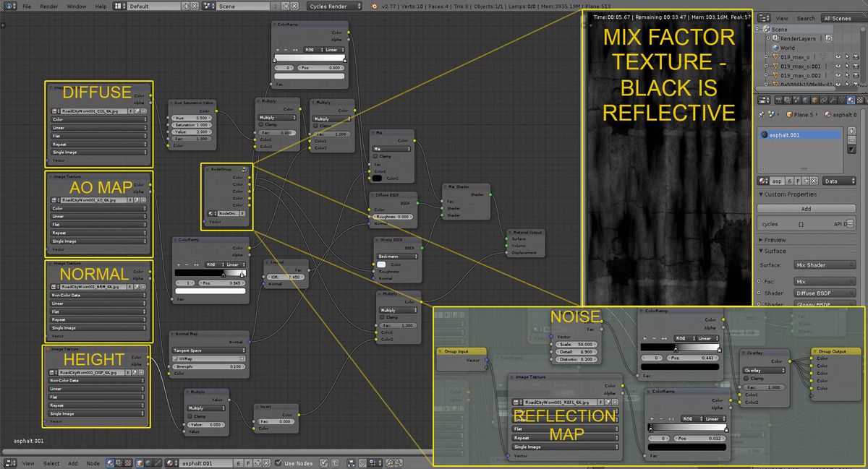Click the pin icon in the Properties breadcrumb
The image size is (868, 469).
pos(762,114)
